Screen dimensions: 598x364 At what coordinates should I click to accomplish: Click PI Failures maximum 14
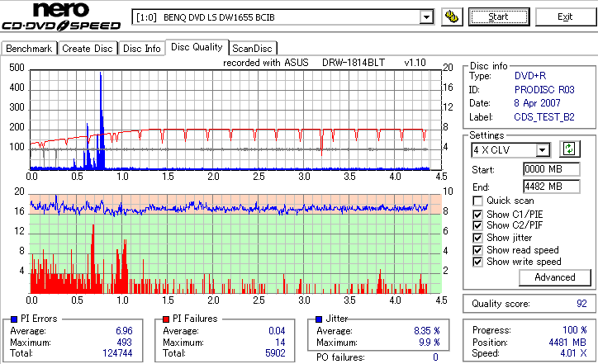coord(280,343)
